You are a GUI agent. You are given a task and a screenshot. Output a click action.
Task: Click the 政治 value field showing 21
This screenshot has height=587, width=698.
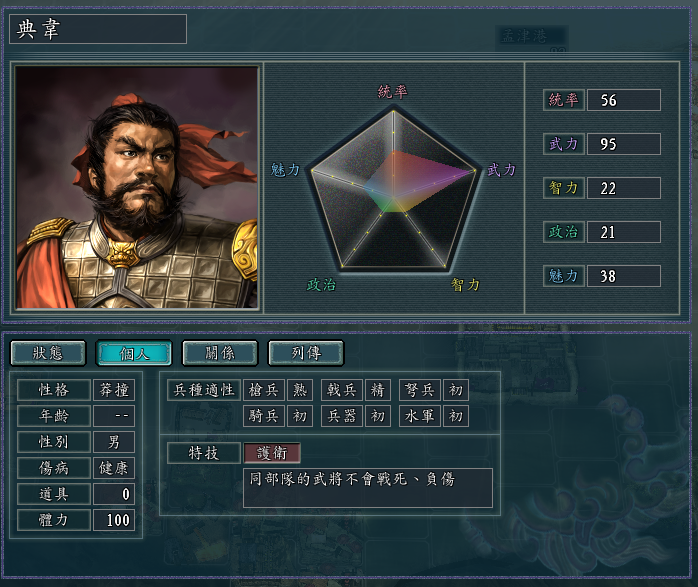(624, 232)
